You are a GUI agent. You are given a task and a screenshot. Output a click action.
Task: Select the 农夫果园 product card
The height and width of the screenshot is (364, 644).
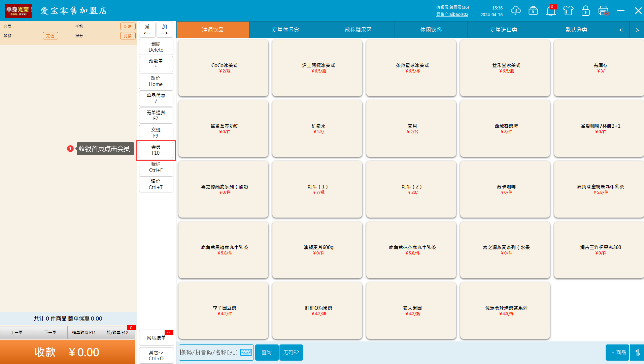click(411, 310)
